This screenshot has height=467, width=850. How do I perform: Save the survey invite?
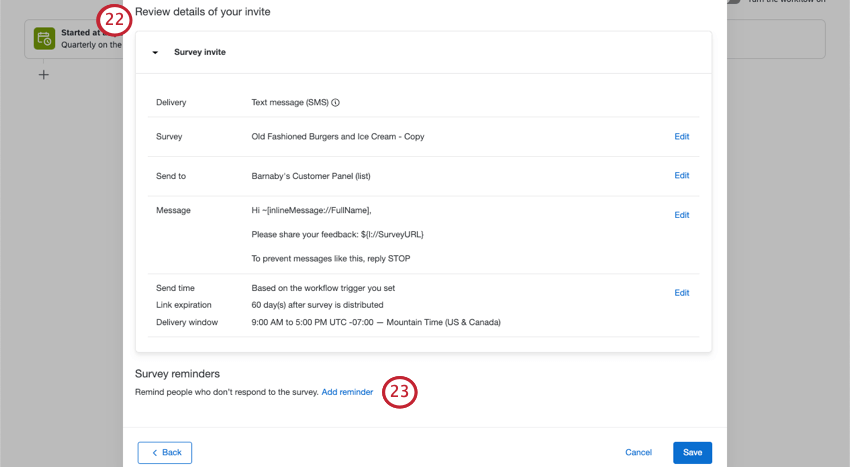click(692, 453)
